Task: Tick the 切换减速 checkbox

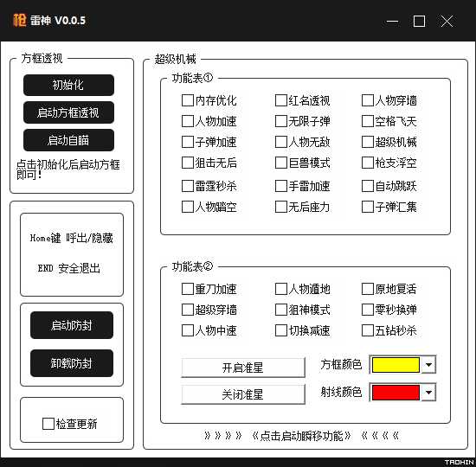Action: (280, 330)
